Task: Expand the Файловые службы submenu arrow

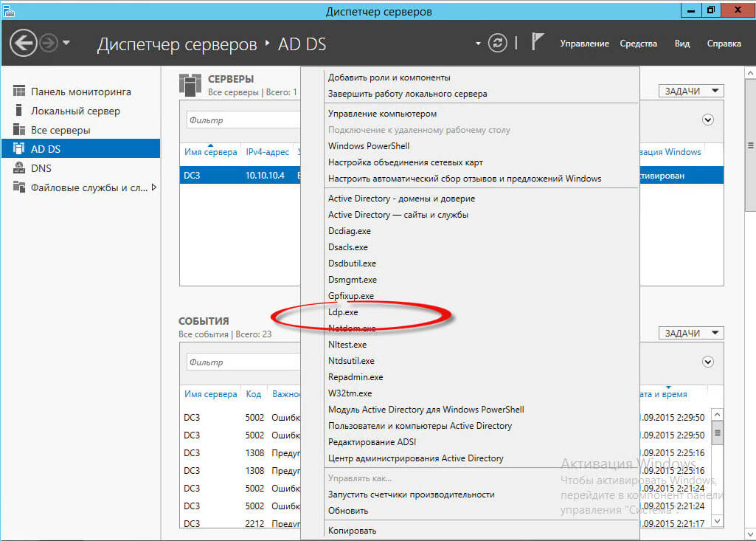Action: click(x=154, y=187)
